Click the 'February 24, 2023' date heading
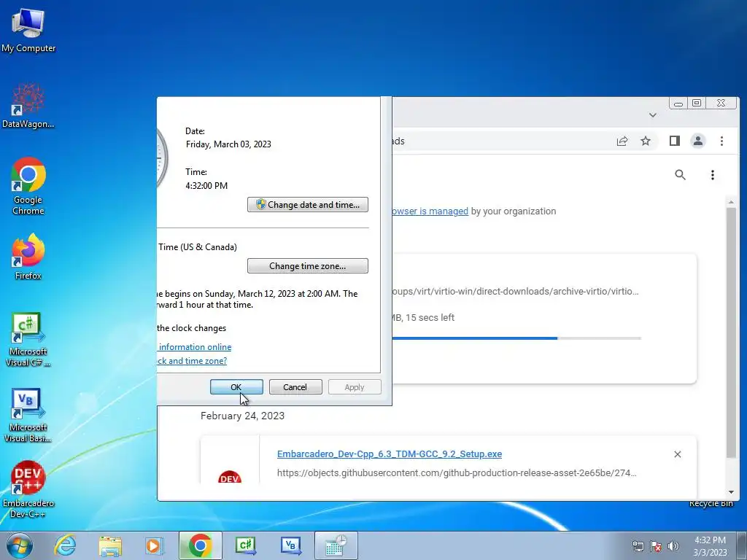Image resolution: width=747 pixels, height=560 pixels. click(242, 416)
